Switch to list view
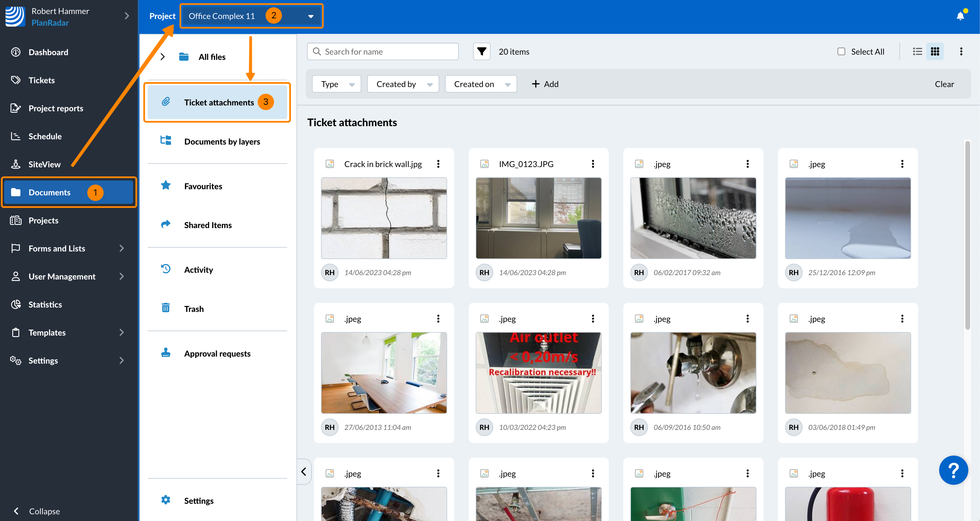Image resolution: width=980 pixels, height=521 pixels. [x=917, y=51]
